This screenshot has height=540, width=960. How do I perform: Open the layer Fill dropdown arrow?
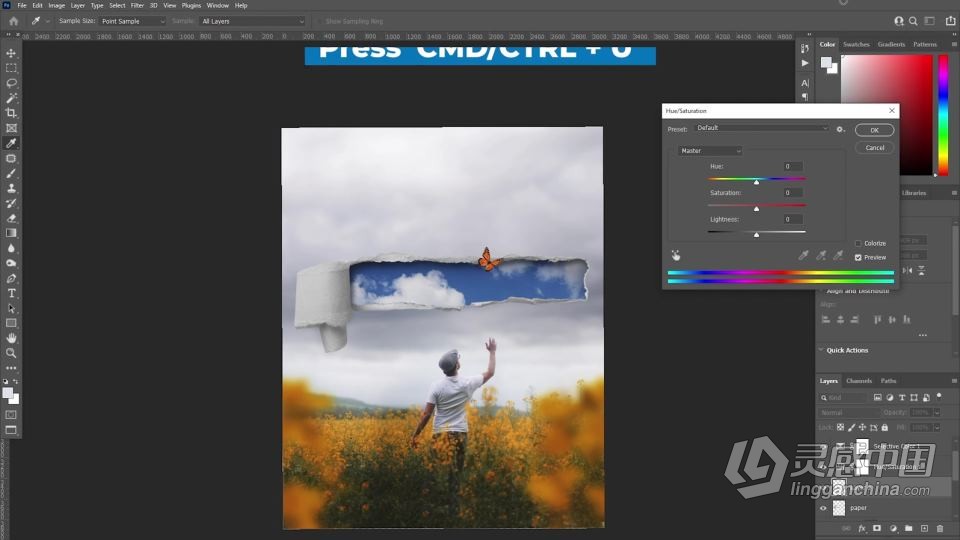click(x=937, y=427)
